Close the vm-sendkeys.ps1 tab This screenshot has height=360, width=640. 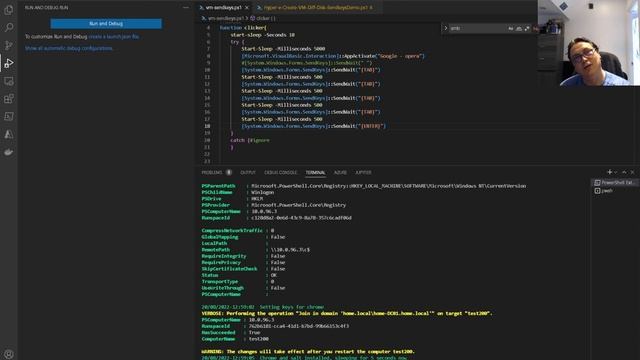tap(247, 7)
